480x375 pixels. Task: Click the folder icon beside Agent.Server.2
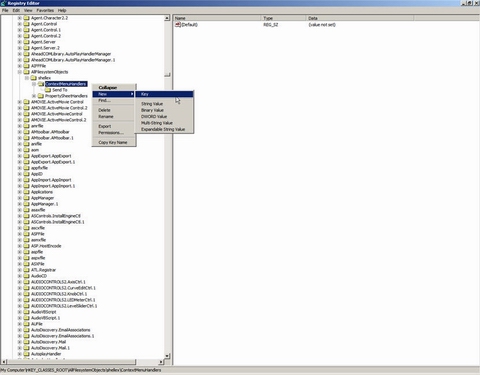point(27,48)
